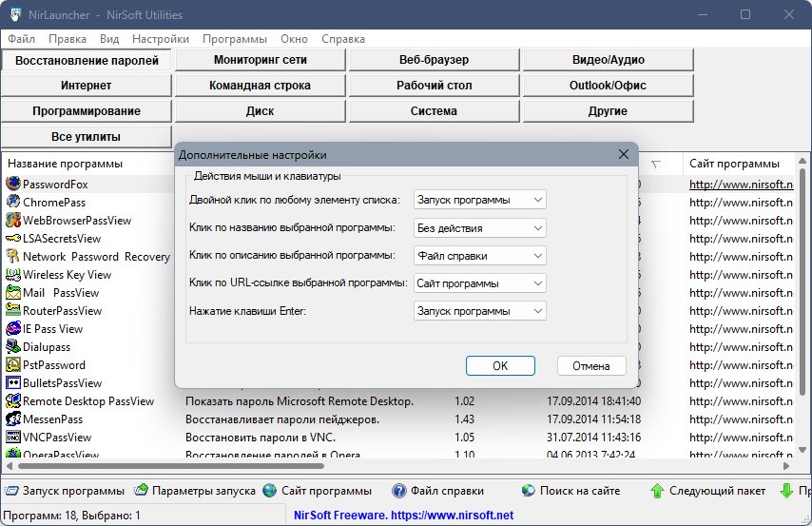Confirm settings with the OK button
The width and height of the screenshot is (812, 526).
pos(500,366)
